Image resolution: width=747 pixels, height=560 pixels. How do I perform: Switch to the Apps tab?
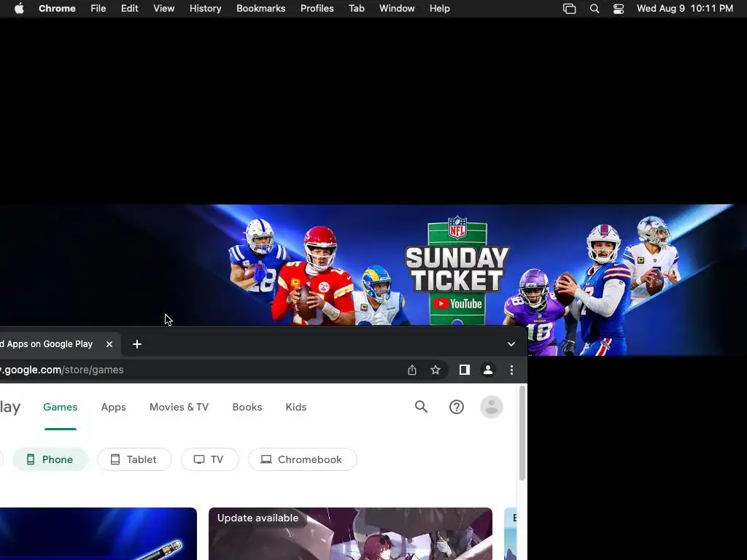pyautogui.click(x=113, y=407)
